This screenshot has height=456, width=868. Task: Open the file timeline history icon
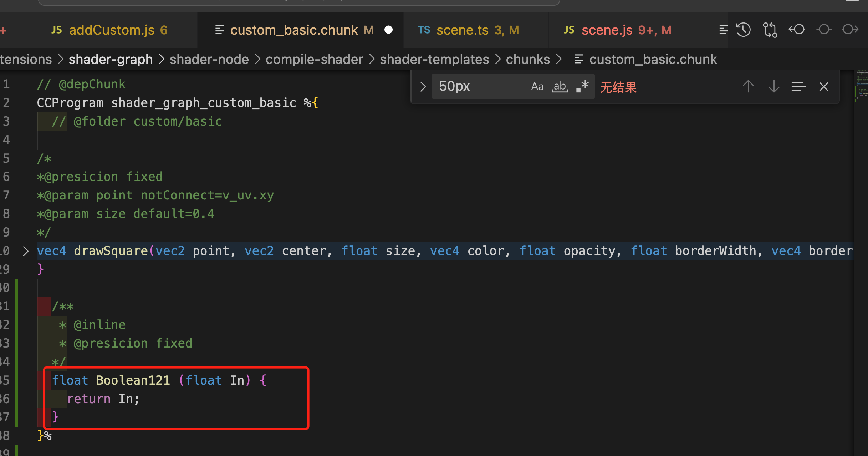744,30
